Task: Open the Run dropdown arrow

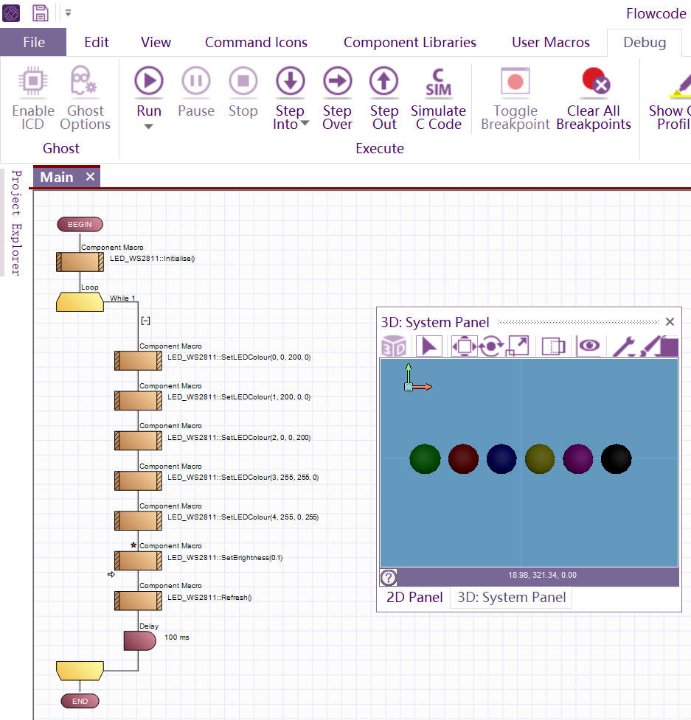Action: [149, 127]
